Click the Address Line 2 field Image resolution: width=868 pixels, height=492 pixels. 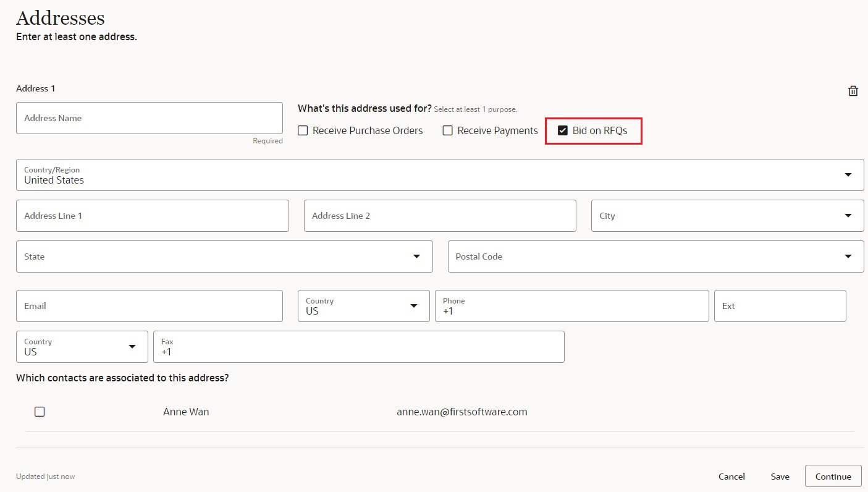440,216
